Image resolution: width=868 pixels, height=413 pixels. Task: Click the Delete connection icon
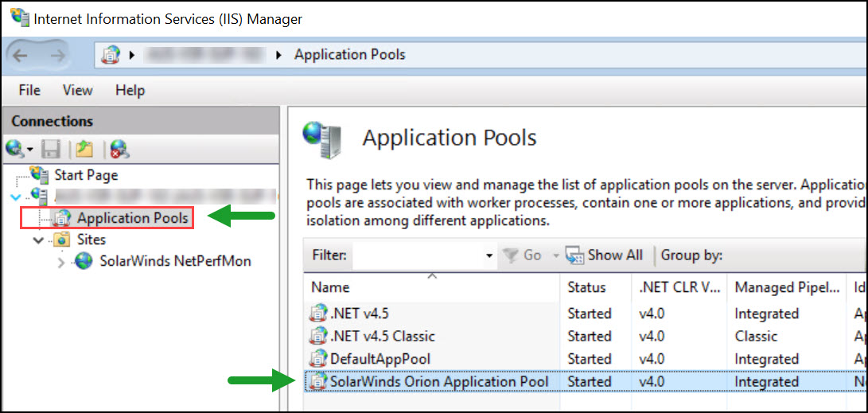pyautogui.click(x=119, y=148)
